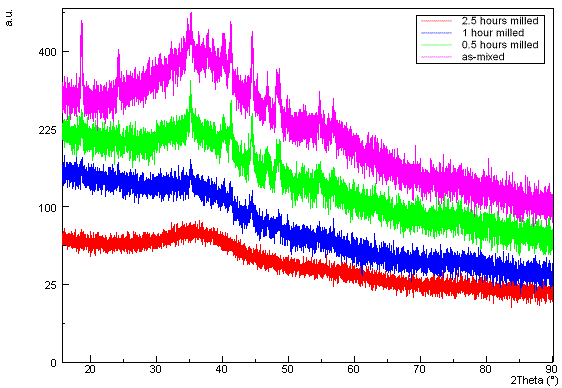
Task: Click the green legend line sample
Action: (437, 45)
